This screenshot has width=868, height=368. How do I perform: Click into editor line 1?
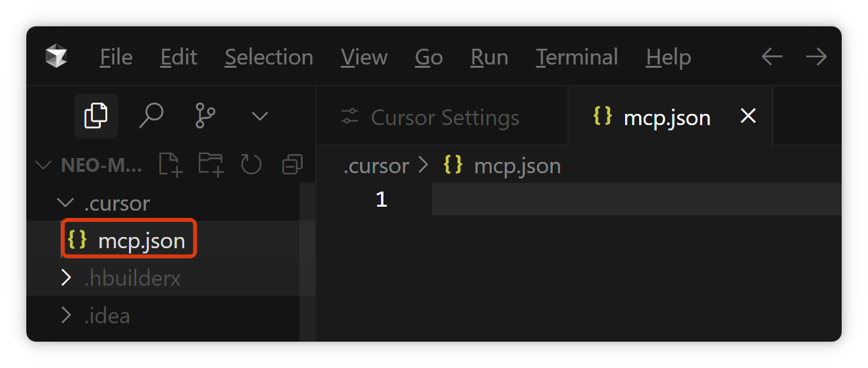coord(632,199)
